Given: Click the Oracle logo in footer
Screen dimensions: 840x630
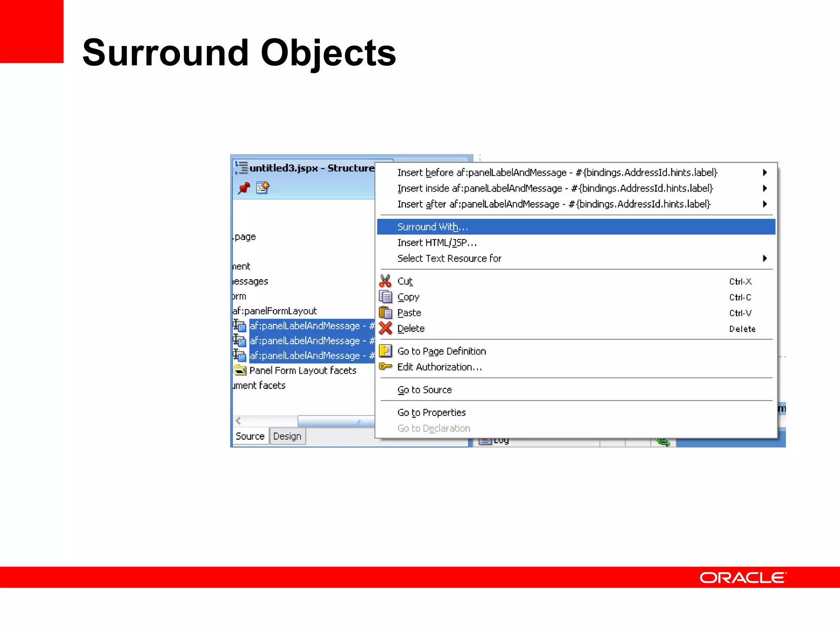Looking at the screenshot, I should [743, 577].
